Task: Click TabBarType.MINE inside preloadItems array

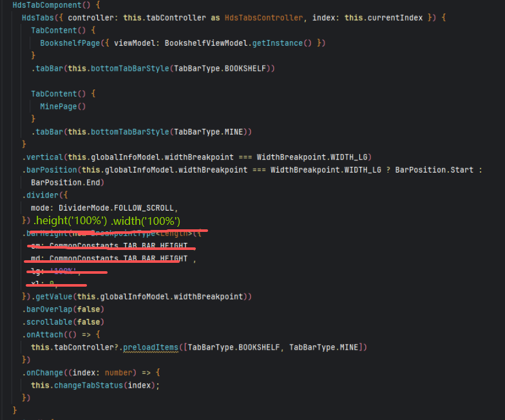Action: coord(323,348)
